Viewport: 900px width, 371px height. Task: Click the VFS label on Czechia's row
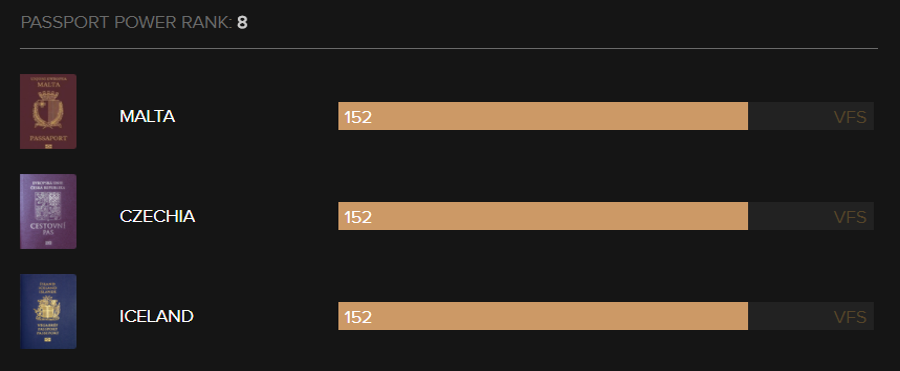click(x=850, y=218)
